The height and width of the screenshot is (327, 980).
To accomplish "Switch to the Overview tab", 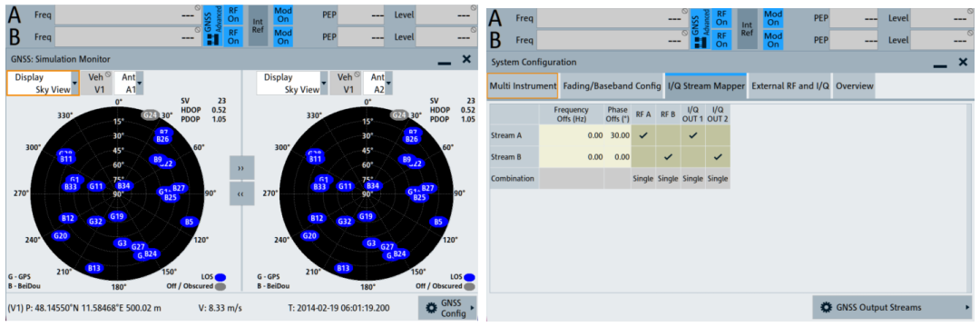I will pos(855,85).
